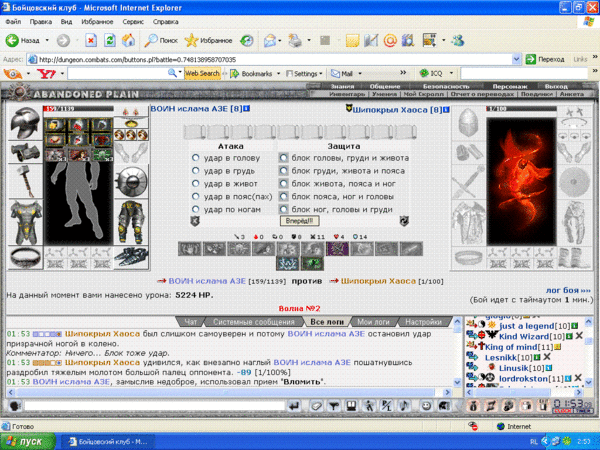Click the horizontal scrollbar under combat log

click(x=229, y=392)
